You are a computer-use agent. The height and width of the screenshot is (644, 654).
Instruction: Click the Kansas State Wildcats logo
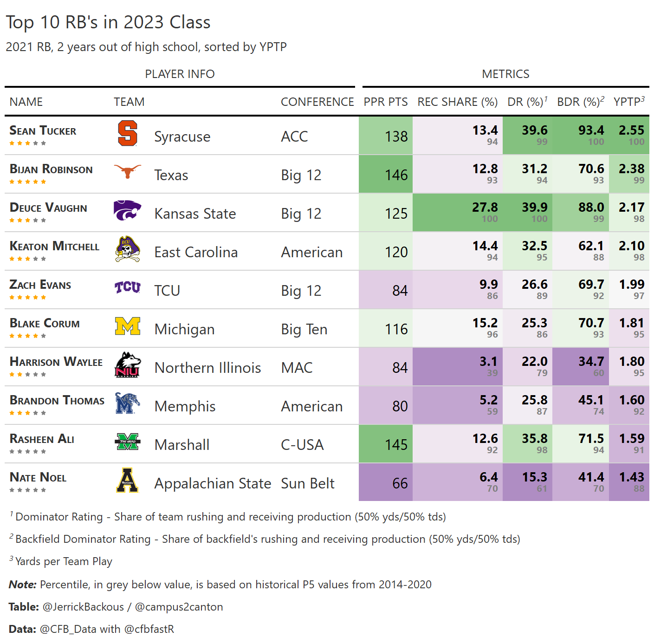click(x=127, y=210)
